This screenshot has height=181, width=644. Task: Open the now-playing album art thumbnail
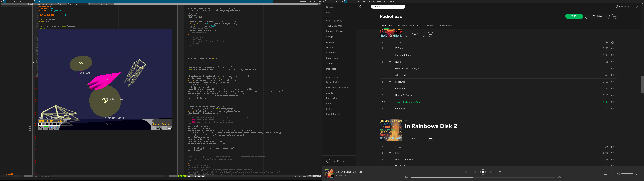[329, 173]
